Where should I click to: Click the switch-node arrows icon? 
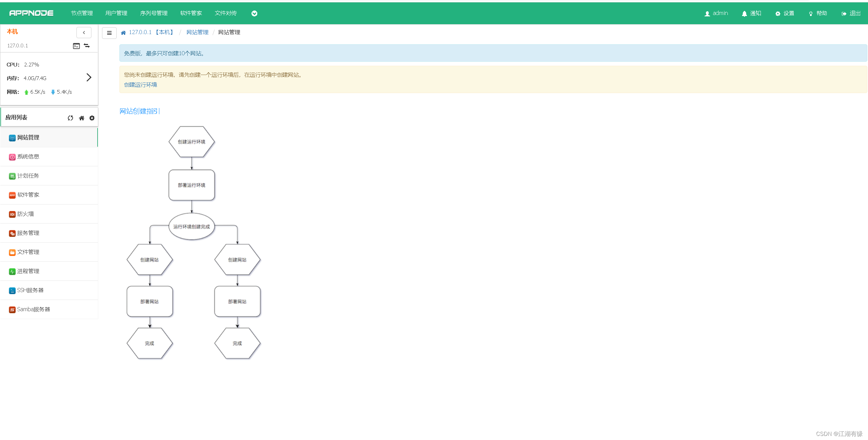click(87, 46)
